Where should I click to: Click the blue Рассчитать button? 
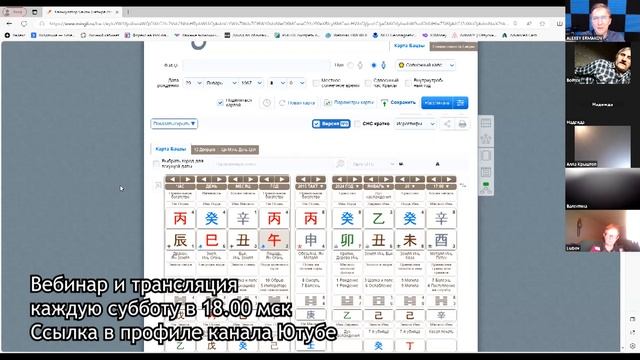point(437,103)
